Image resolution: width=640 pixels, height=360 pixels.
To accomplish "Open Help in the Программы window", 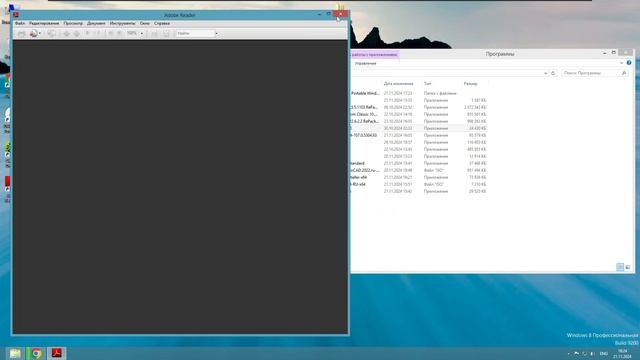I will (x=629, y=63).
